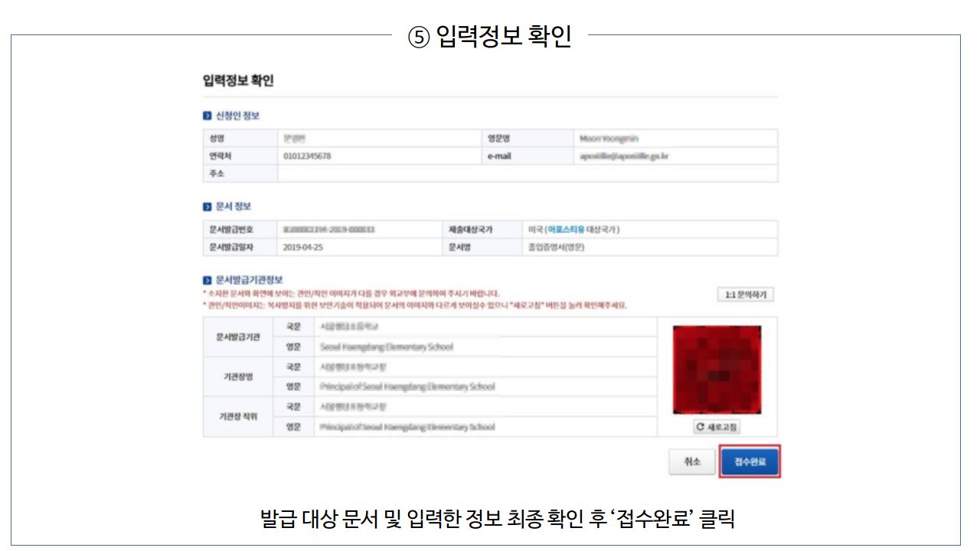Image resolution: width=980 pixels, height=551 pixels.
Task: Click the 접수완료 button
Action: (750, 462)
